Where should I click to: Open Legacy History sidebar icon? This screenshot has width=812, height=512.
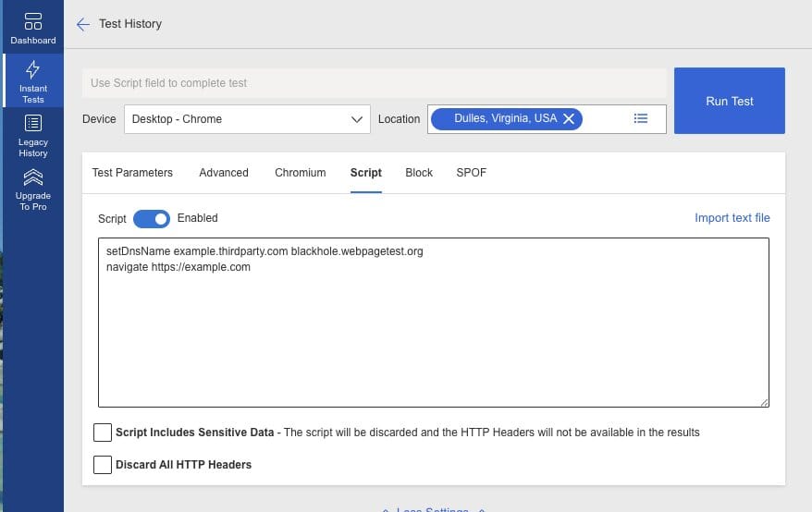click(x=32, y=124)
